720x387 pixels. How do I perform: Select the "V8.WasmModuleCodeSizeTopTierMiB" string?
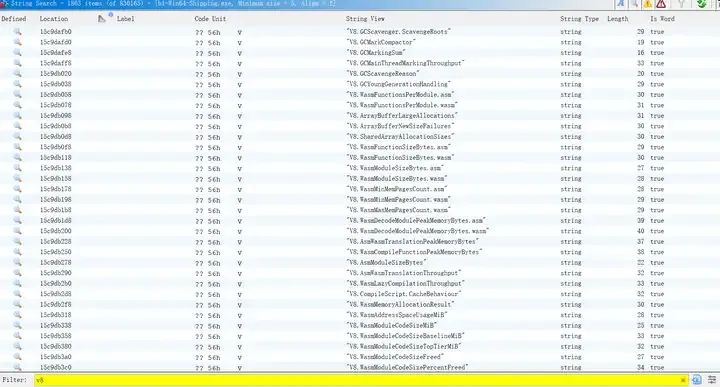tap(404, 347)
